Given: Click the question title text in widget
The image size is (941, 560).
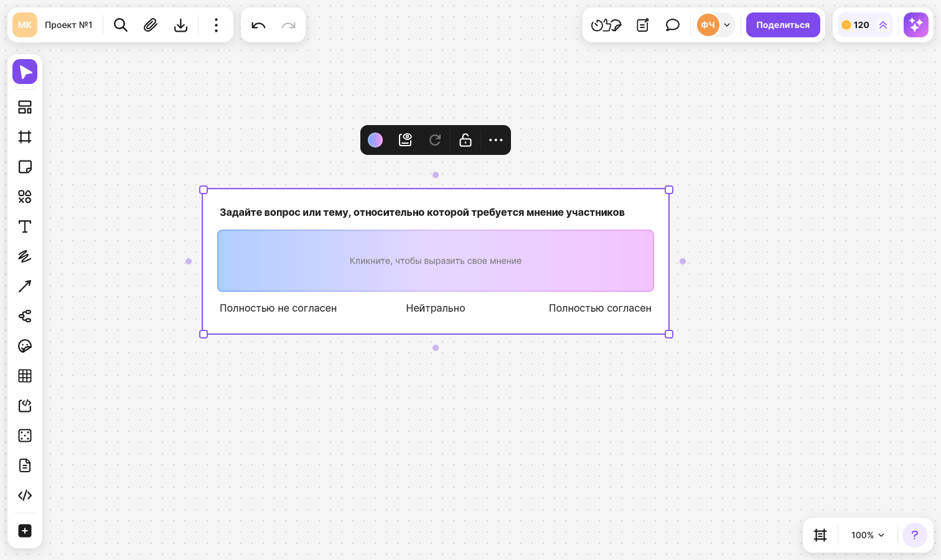Looking at the screenshot, I should point(422,212).
